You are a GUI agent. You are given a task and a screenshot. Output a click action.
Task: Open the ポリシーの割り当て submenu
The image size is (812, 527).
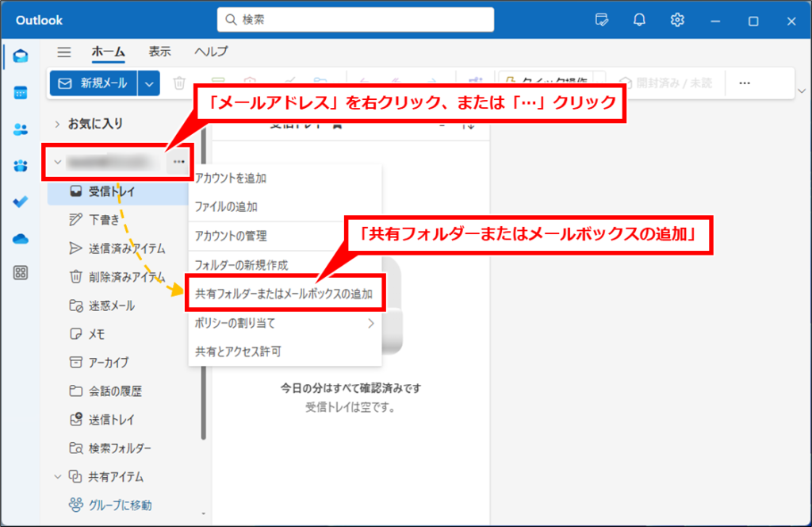[x=238, y=324]
